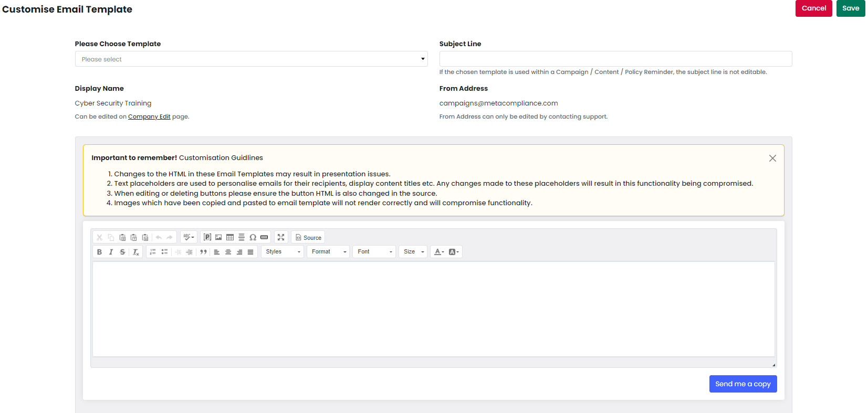This screenshot has width=868, height=413.
Task: Maximize the editor to fullscreen
Action: (x=281, y=237)
